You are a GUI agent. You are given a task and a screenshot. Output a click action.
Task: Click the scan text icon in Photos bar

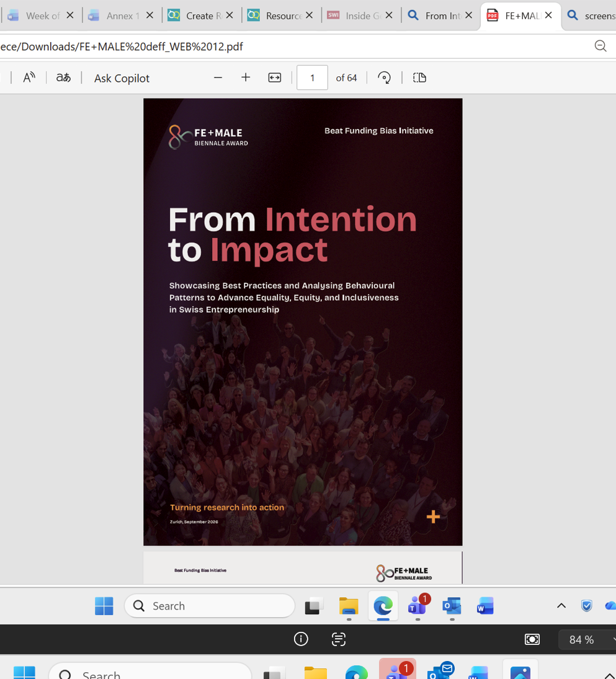pyautogui.click(x=338, y=639)
